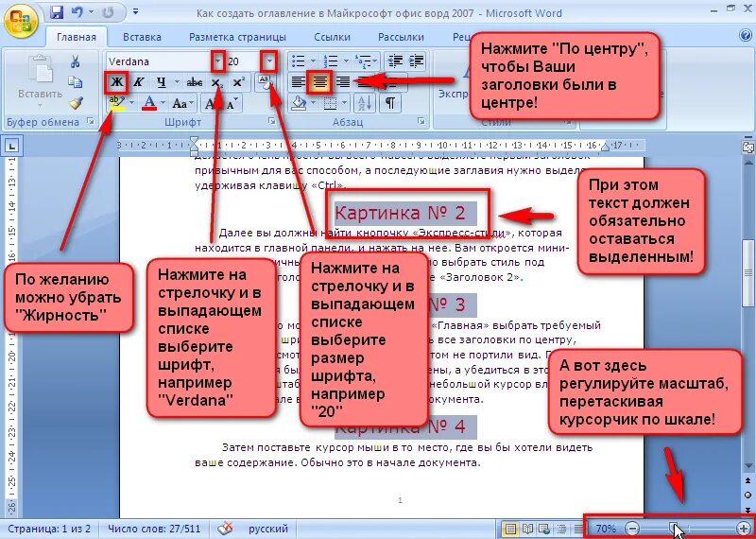Click the Copy icon in clipboard group
The height and width of the screenshot is (539, 756).
(x=76, y=81)
